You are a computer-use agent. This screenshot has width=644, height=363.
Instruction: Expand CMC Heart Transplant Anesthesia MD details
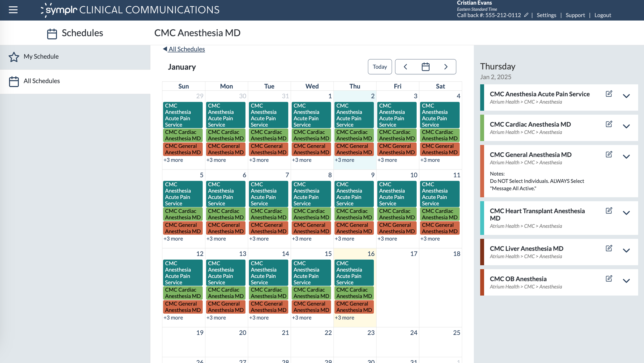coord(626,213)
